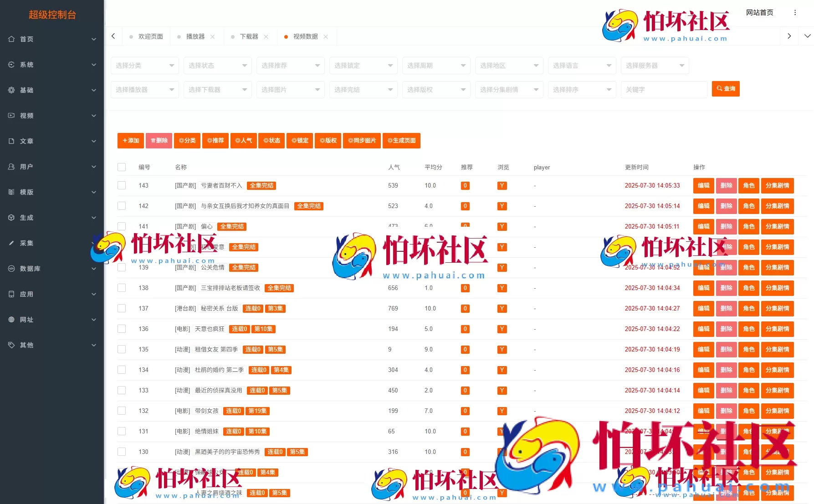
Task: Open the 选择分类 dropdown
Action: (144, 65)
